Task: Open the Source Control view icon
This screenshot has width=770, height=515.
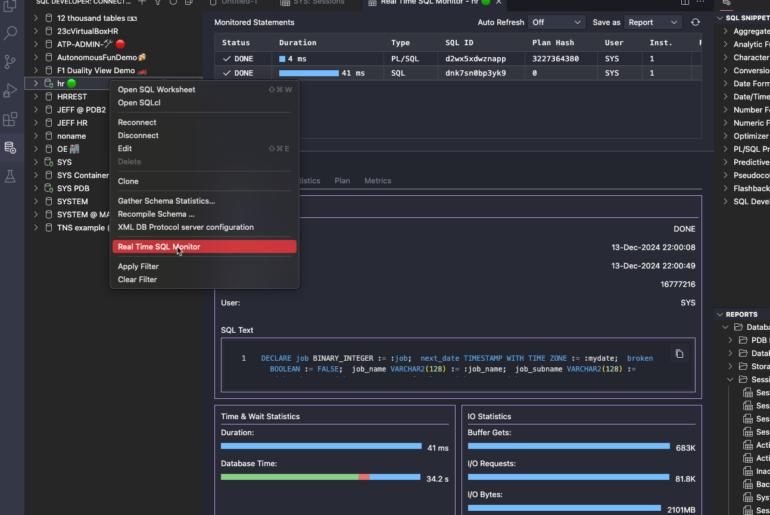Action: [x=11, y=61]
